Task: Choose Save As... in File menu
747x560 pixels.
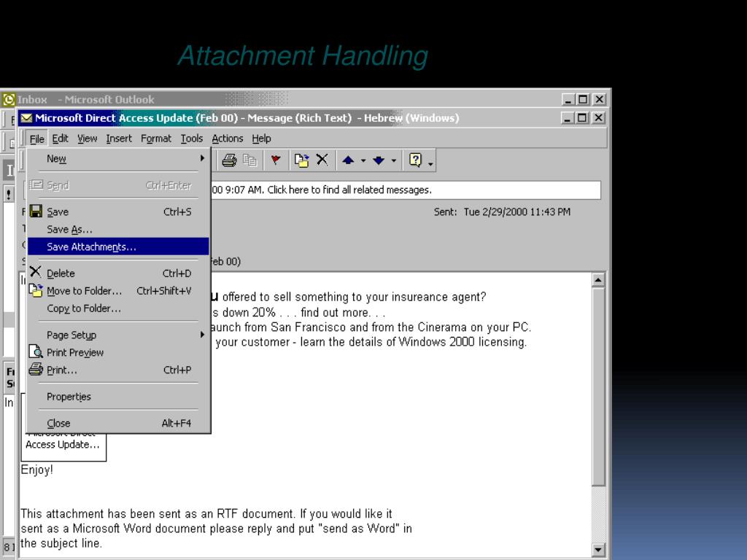Action: click(x=118, y=230)
